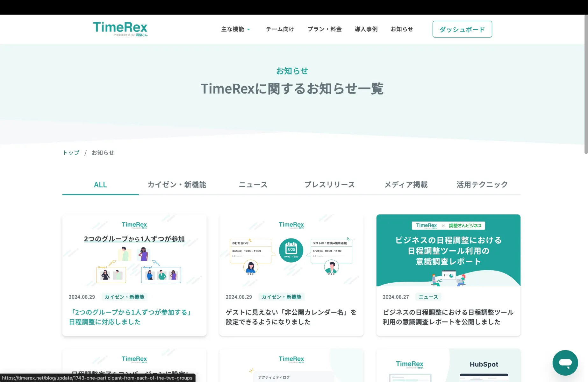Open the 8/20 calendar meeting thumbnail

(x=291, y=251)
